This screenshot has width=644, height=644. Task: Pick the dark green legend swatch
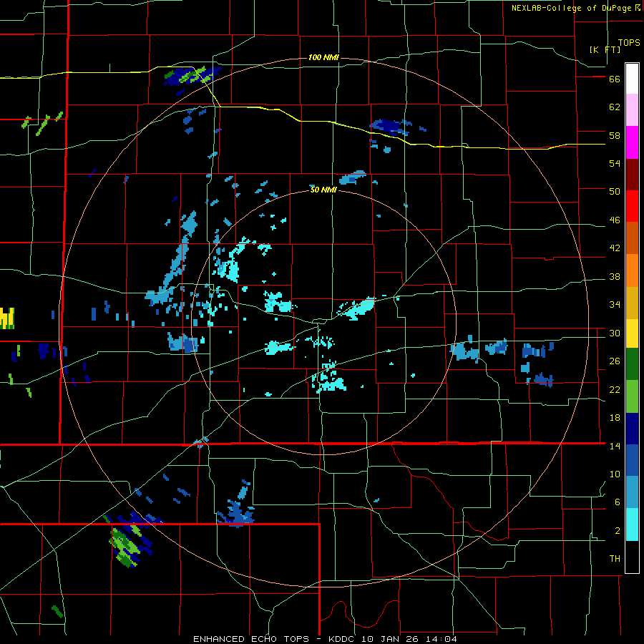pyautogui.click(x=632, y=364)
